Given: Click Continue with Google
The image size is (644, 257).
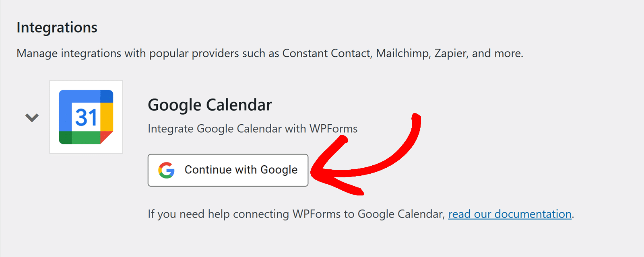Looking at the screenshot, I should click(x=228, y=170).
